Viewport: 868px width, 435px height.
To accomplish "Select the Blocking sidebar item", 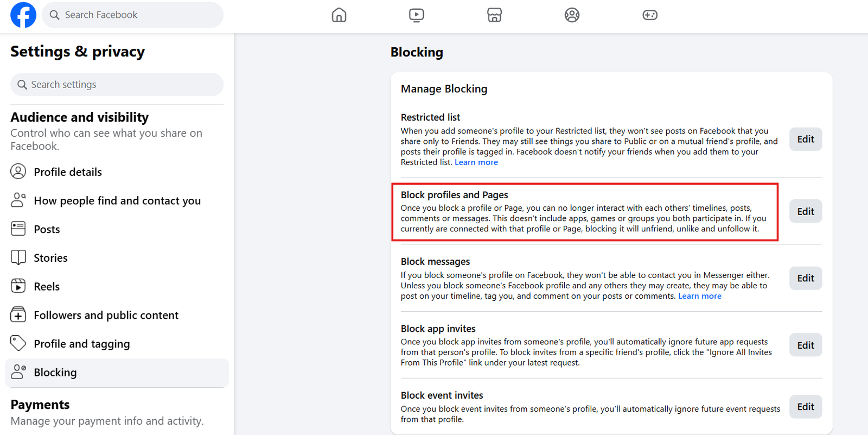I will [x=55, y=373].
